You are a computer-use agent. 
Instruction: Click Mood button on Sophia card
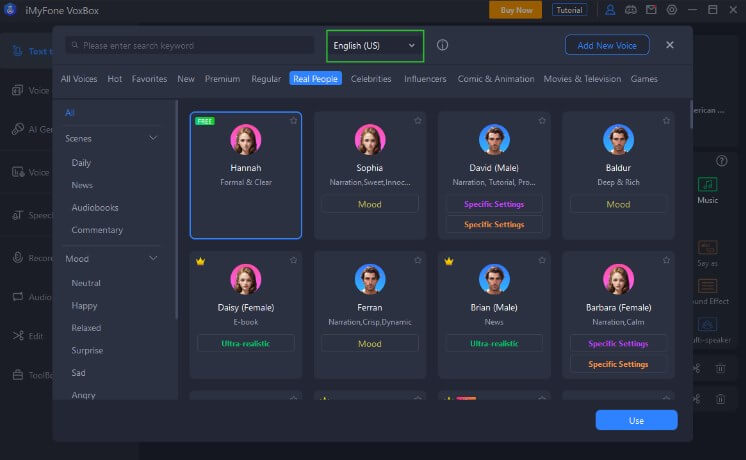click(370, 204)
